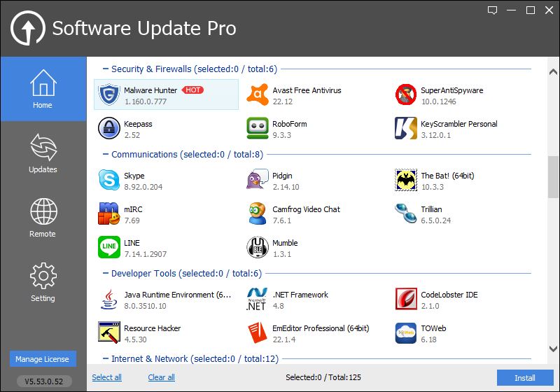Collapse the Developer Tools section
Image resolution: width=560 pixels, height=392 pixels.
click(x=106, y=273)
